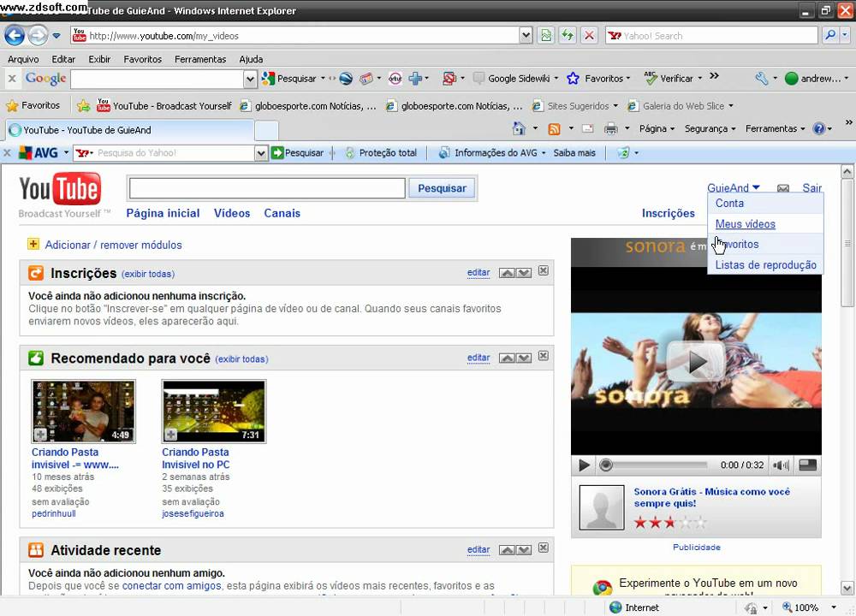Click the Print icon in command bar

coord(611,129)
